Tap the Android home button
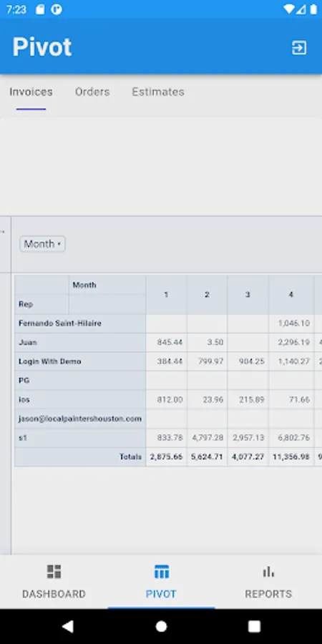322x644 pixels. [x=162, y=626]
